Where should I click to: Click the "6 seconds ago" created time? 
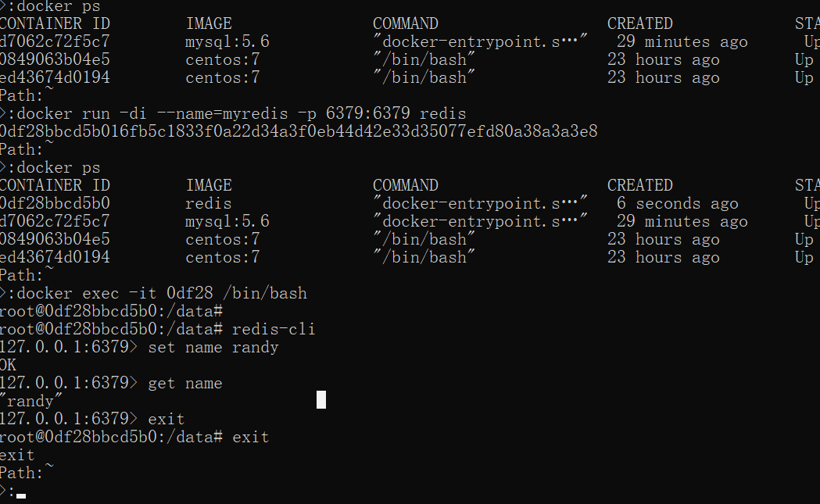[x=677, y=203]
